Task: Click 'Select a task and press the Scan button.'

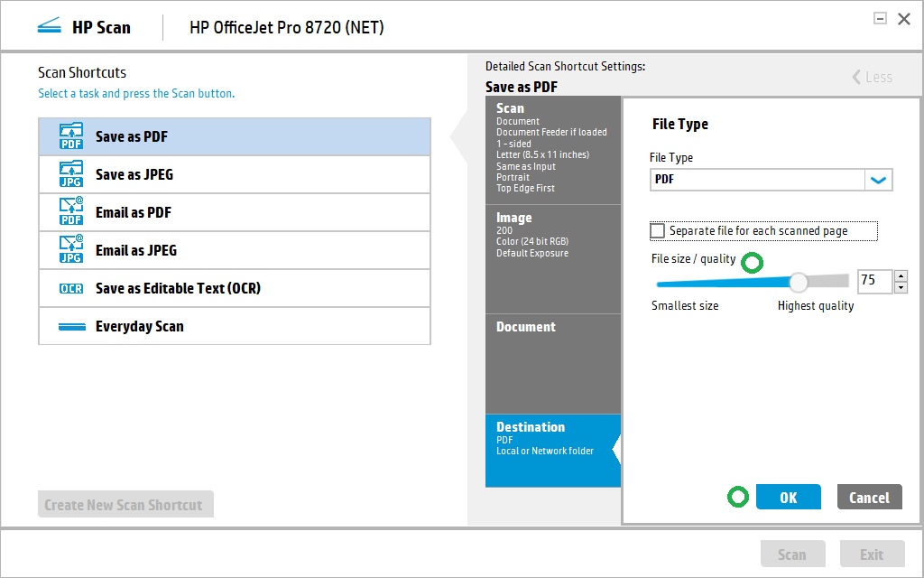Action: point(136,93)
